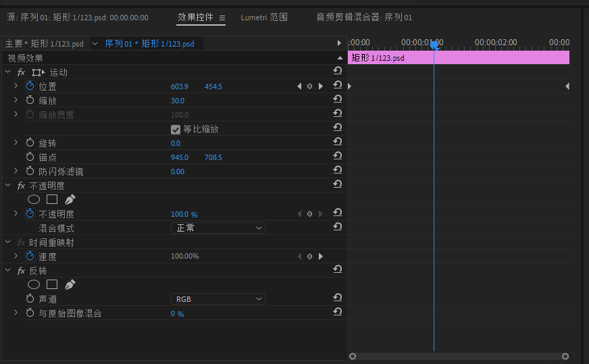Expand the 旋转 property
This screenshot has height=364, width=589.
coord(16,142)
